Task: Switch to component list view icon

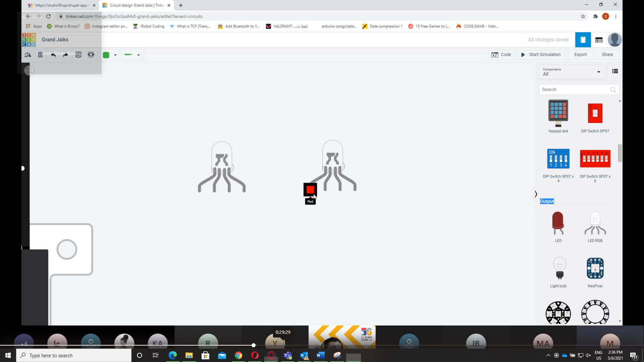Action: 599,40
